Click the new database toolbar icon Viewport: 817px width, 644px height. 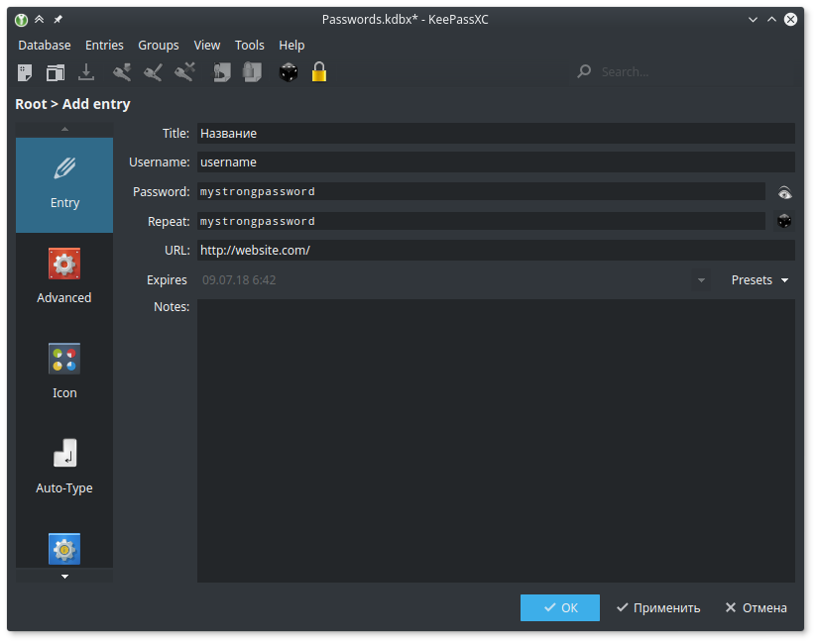pyautogui.click(x=25, y=72)
